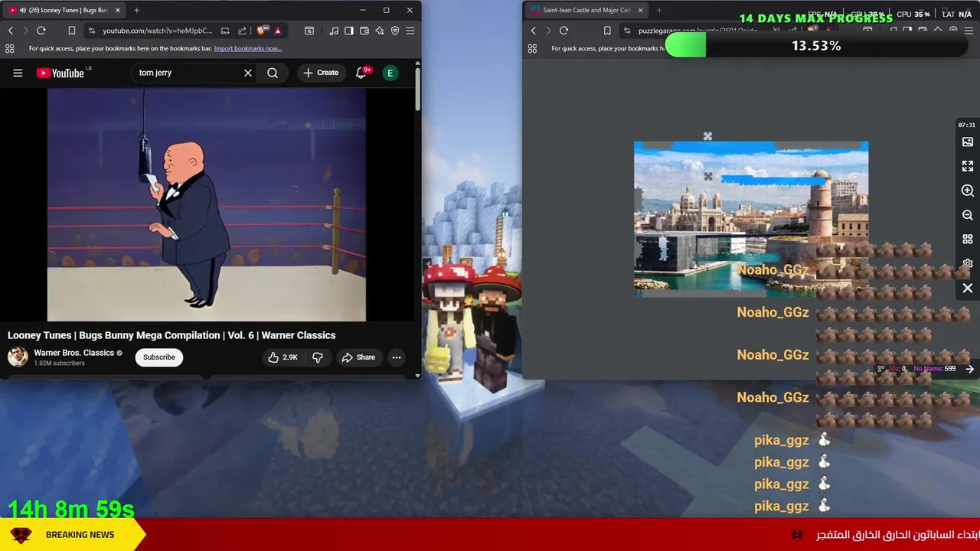
Task: Open Brave Shields icon in YouTube window
Action: (261, 31)
